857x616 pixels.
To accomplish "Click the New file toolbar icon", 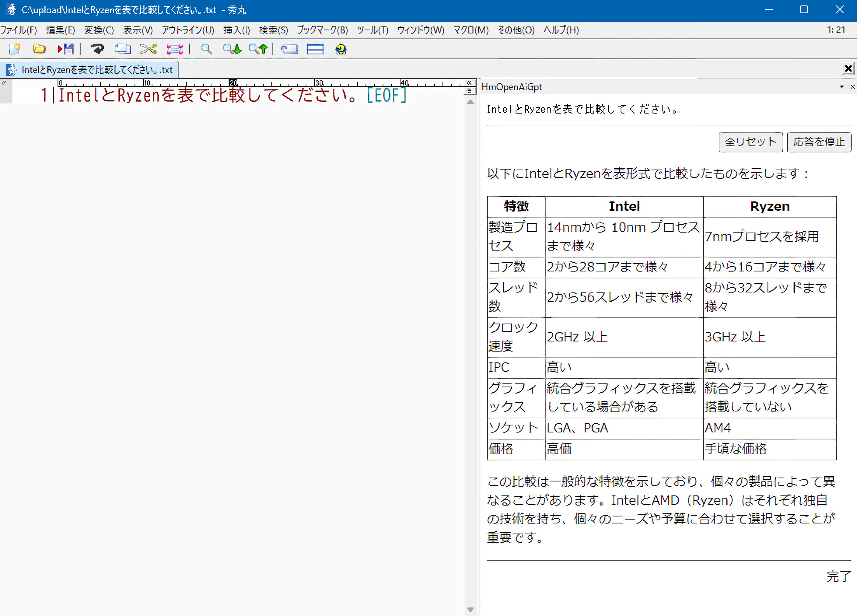I will click(x=15, y=49).
